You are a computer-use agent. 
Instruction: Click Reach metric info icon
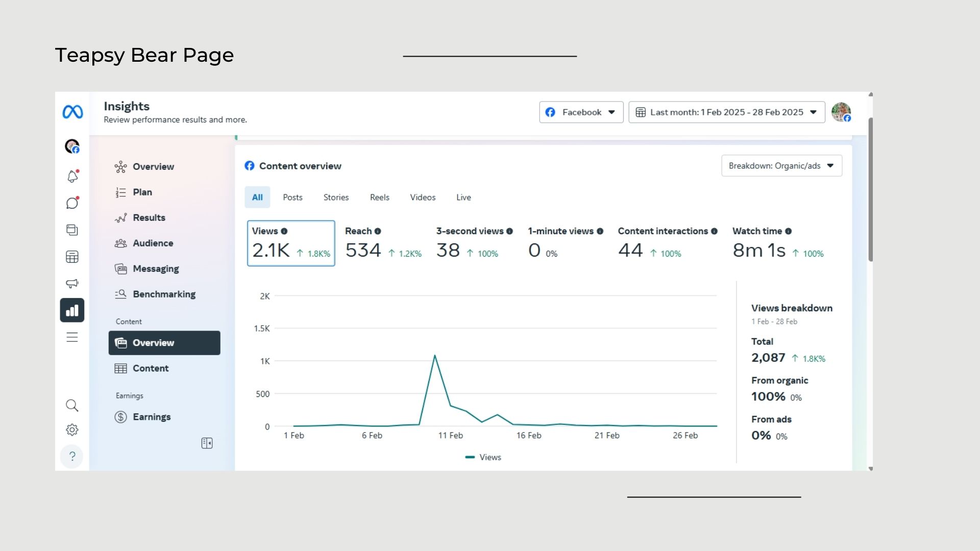coord(378,231)
